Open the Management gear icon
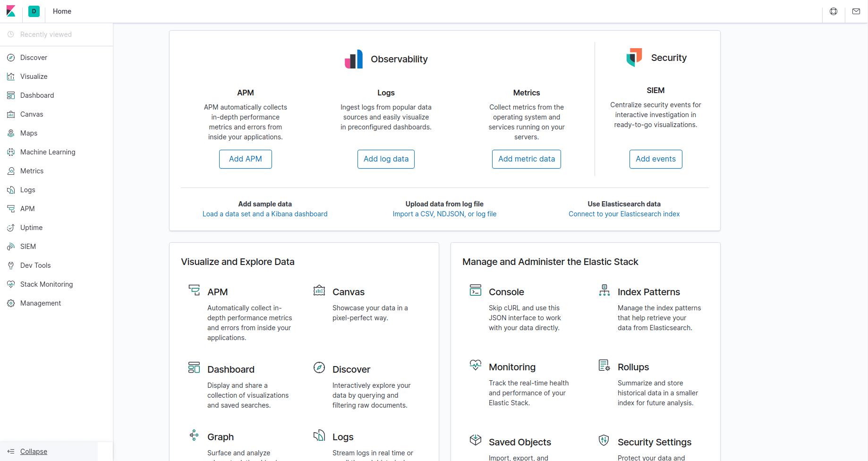 tap(10, 303)
